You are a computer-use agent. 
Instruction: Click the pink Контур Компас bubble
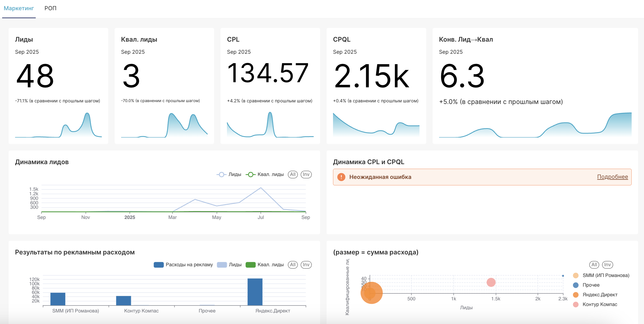pos(491,282)
